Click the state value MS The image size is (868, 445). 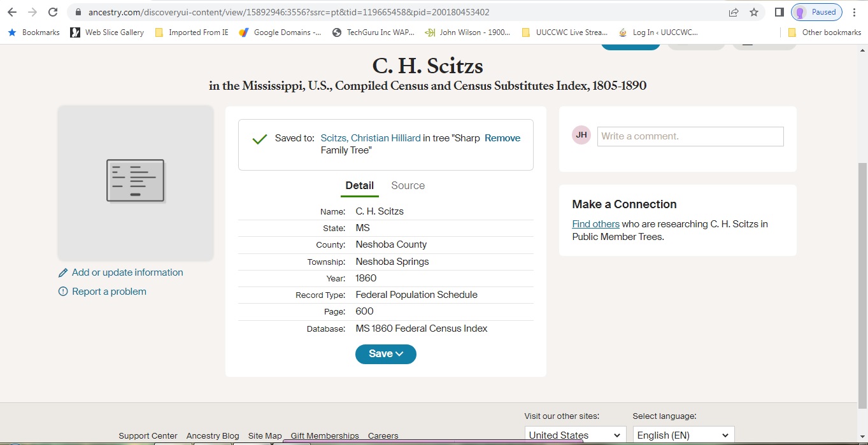click(x=362, y=228)
